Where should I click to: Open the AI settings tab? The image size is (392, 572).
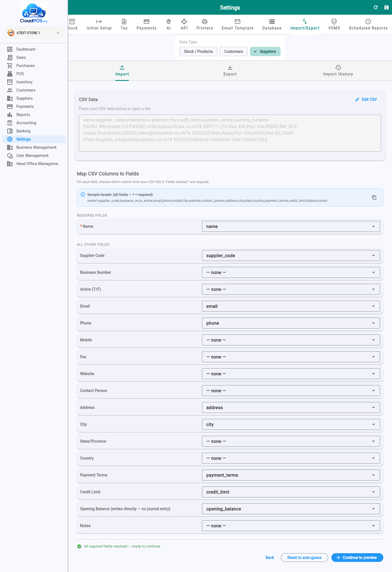coord(169,25)
